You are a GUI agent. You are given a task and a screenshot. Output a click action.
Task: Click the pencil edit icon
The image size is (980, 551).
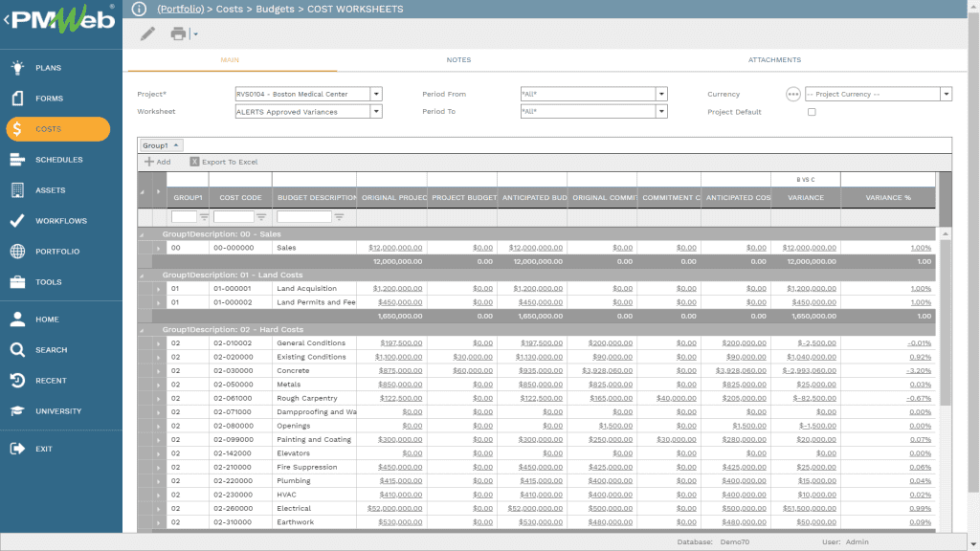[x=147, y=33]
